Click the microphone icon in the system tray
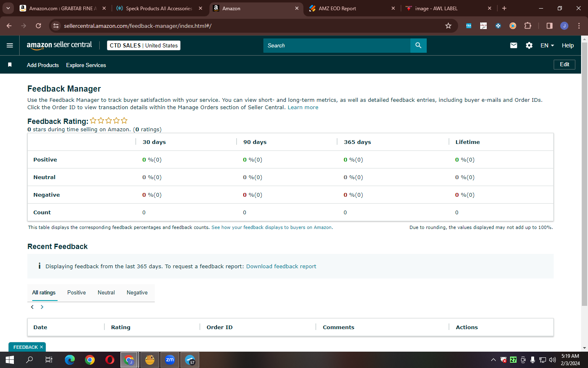The width and height of the screenshot is (588, 368). point(533,360)
